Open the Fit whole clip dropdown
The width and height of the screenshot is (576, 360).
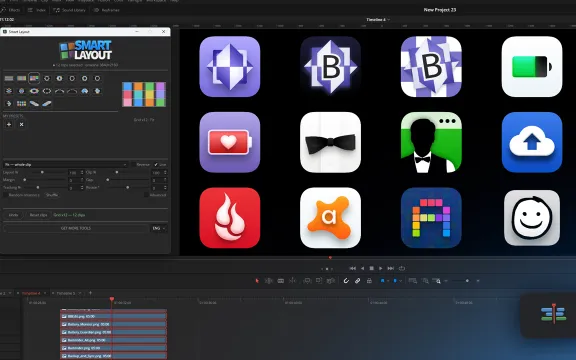pyautogui.click(x=65, y=165)
